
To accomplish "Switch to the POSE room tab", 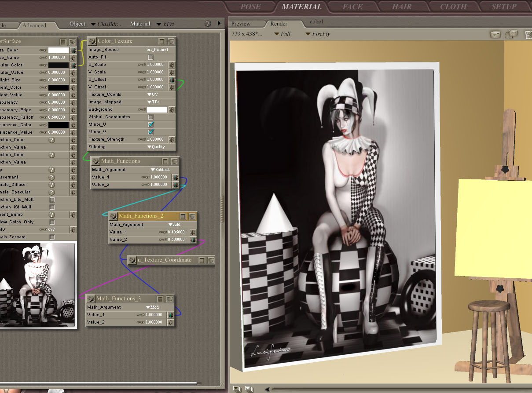I will [250, 7].
